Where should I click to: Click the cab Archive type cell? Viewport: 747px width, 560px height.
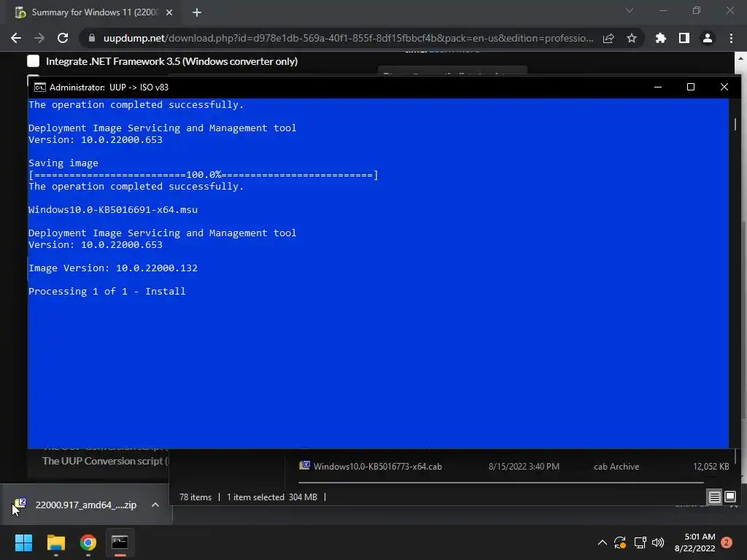click(616, 467)
